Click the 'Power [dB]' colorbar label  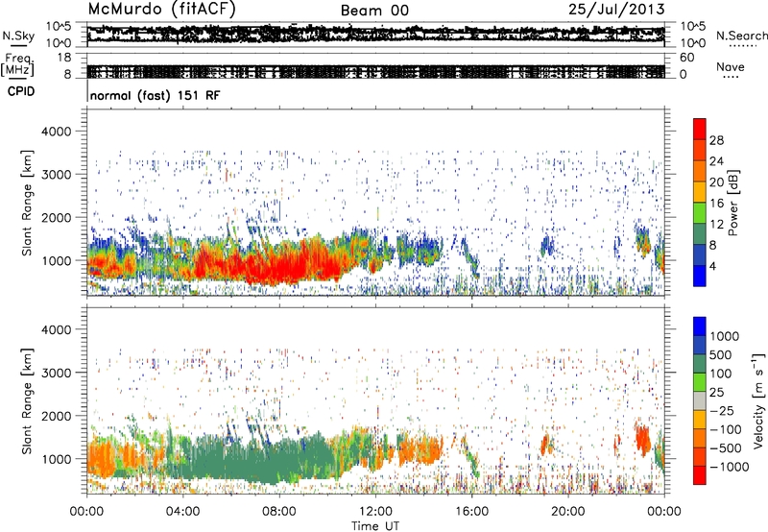click(733, 203)
